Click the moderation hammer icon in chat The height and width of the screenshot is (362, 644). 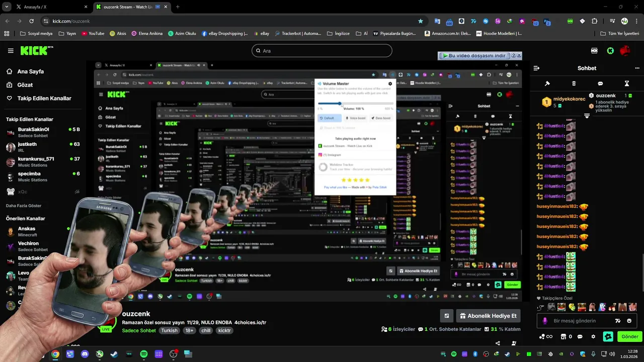tap(547, 83)
